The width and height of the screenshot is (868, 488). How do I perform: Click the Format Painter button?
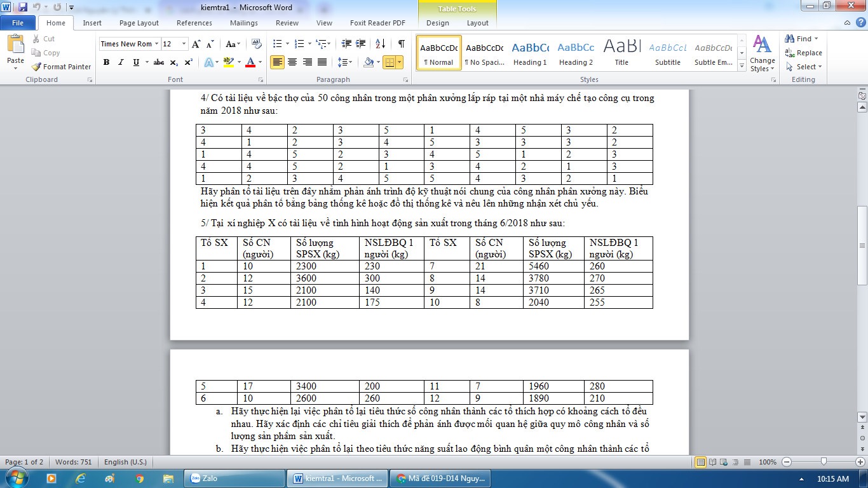point(62,67)
